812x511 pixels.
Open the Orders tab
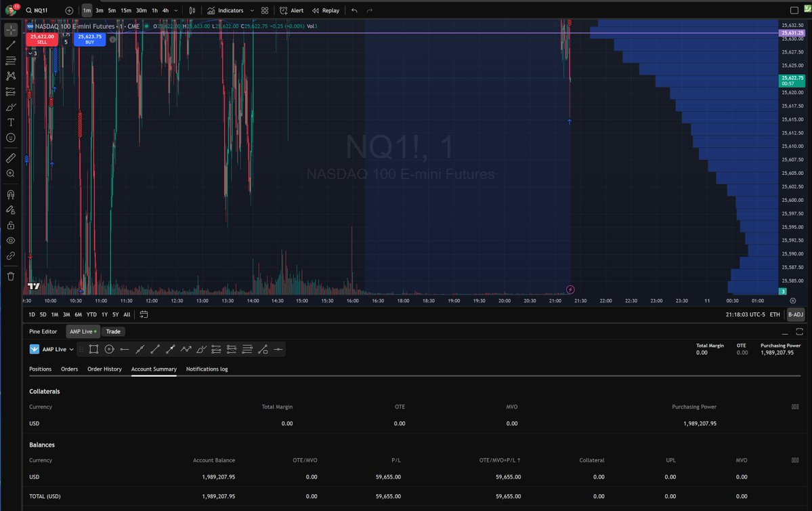69,369
